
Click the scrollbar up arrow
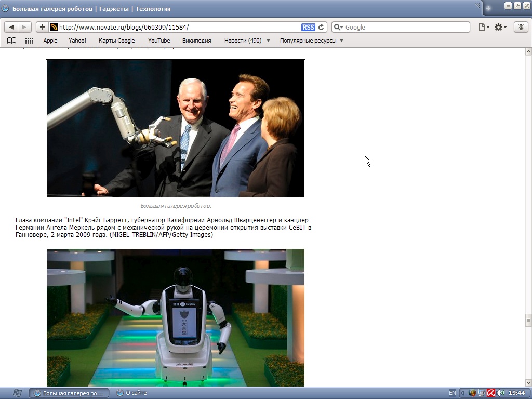(x=528, y=51)
